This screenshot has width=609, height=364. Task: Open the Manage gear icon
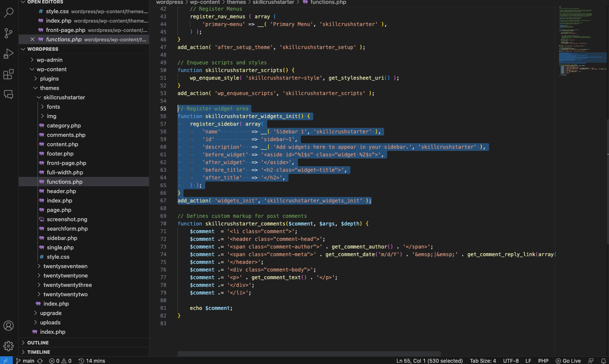pyautogui.click(x=9, y=346)
